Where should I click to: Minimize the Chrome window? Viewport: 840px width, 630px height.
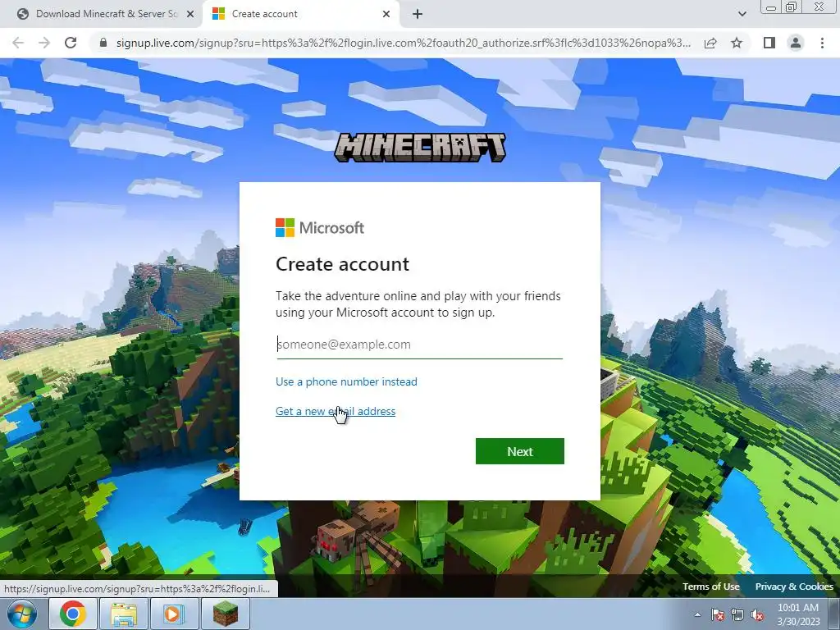771,7
